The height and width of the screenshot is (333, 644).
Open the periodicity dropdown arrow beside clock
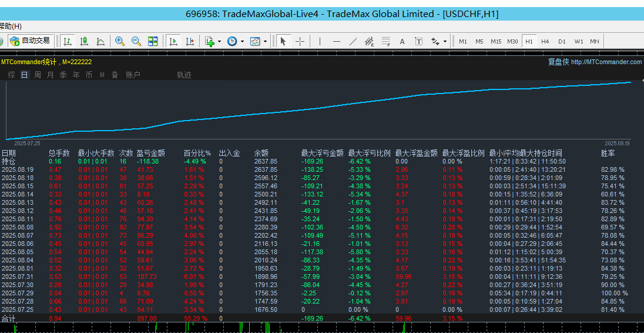[x=242, y=42]
